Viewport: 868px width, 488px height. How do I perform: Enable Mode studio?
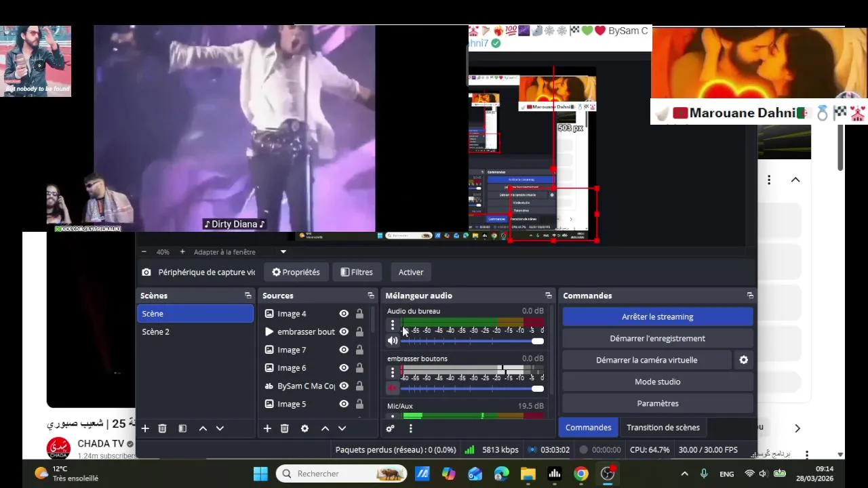point(658,382)
